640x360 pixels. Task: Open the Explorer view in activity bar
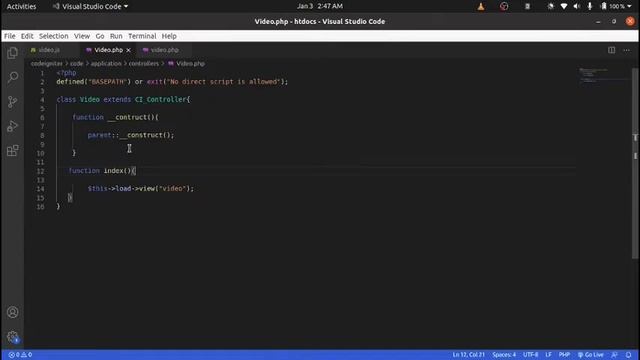pyautogui.click(x=13, y=53)
